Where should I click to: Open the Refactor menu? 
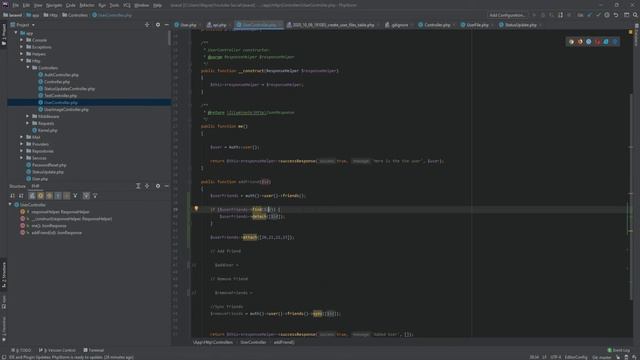(87, 5)
